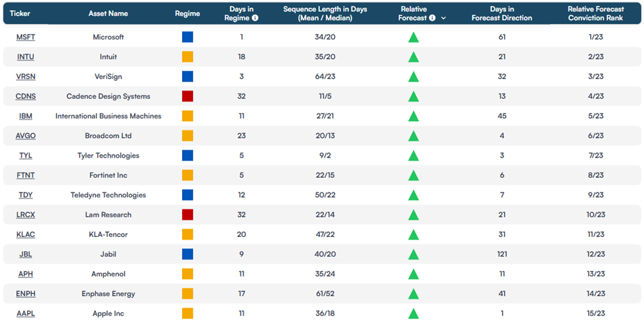Click the orange regime swatch for KLA-Tencor

tap(188, 234)
